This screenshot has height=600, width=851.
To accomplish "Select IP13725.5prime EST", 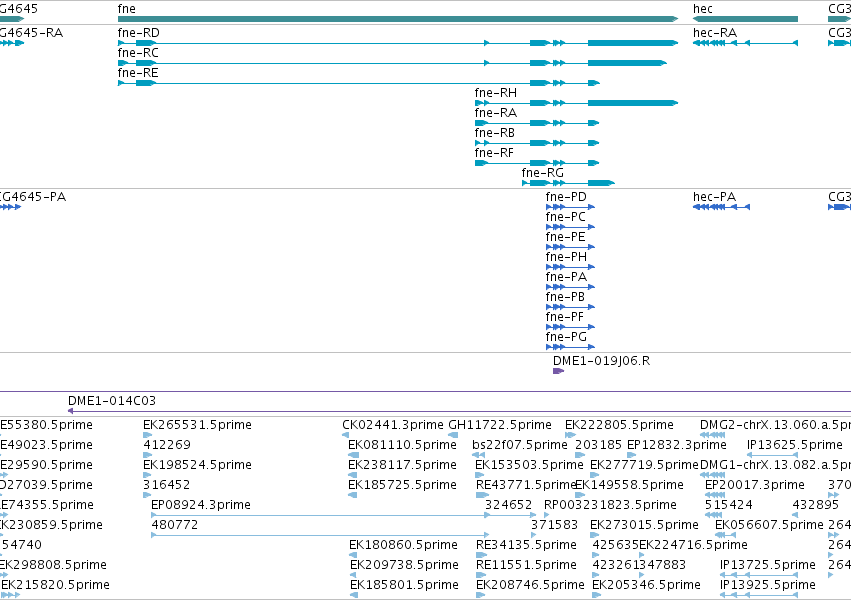I will pyautogui.click(x=759, y=575).
